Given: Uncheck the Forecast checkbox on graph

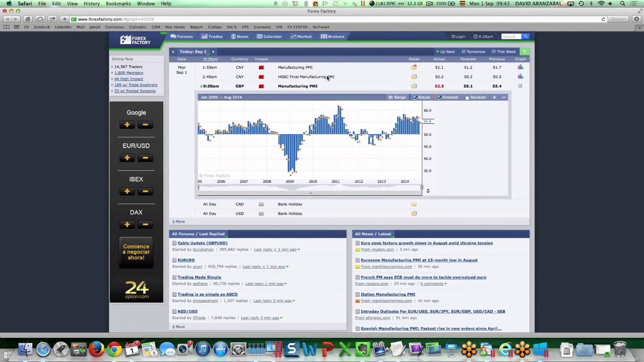Looking at the screenshot, I should pyautogui.click(x=439, y=97).
